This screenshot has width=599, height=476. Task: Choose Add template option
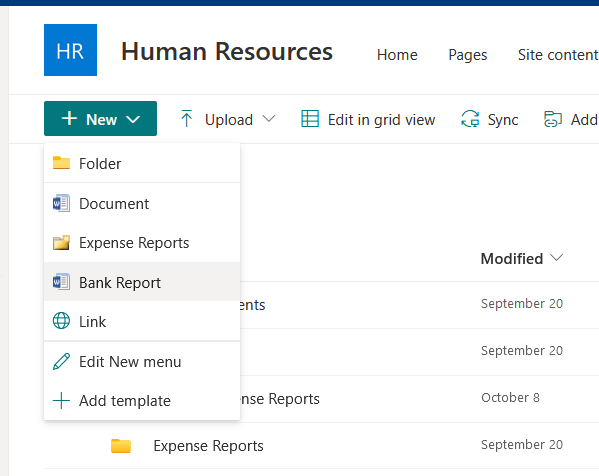click(142, 401)
